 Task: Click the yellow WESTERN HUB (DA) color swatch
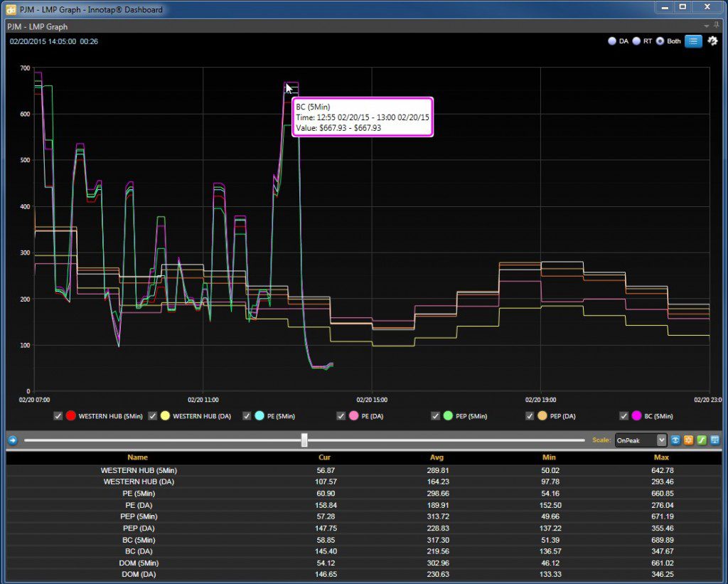pyautogui.click(x=165, y=416)
